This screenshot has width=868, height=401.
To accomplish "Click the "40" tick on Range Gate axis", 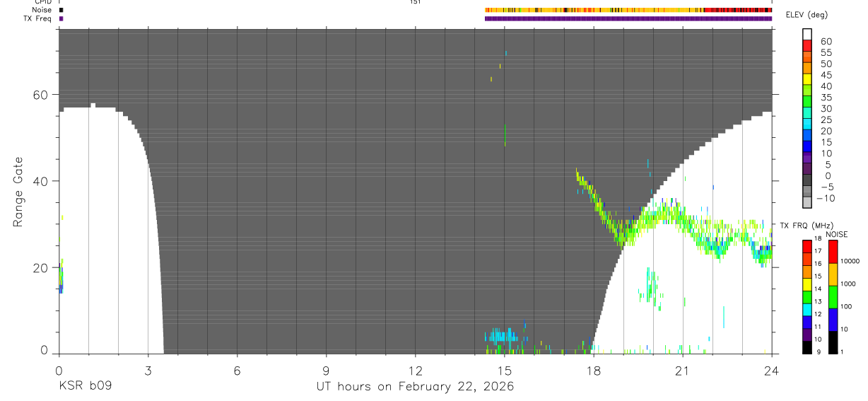I will click(x=41, y=181).
